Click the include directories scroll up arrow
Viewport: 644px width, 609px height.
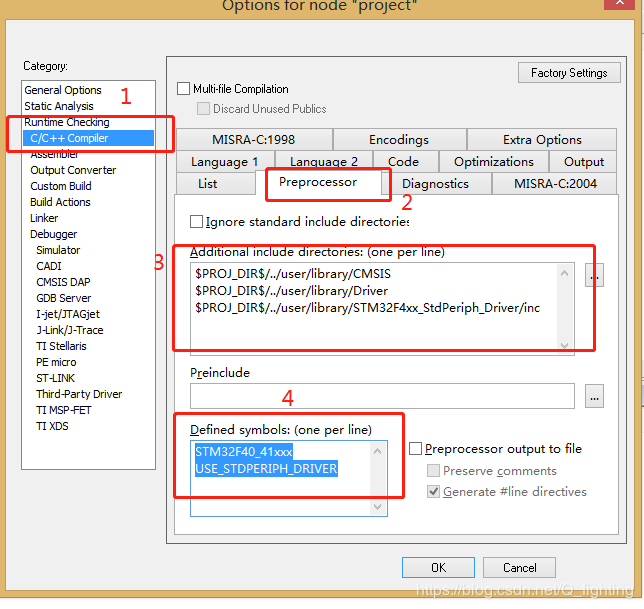pyautogui.click(x=565, y=273)
